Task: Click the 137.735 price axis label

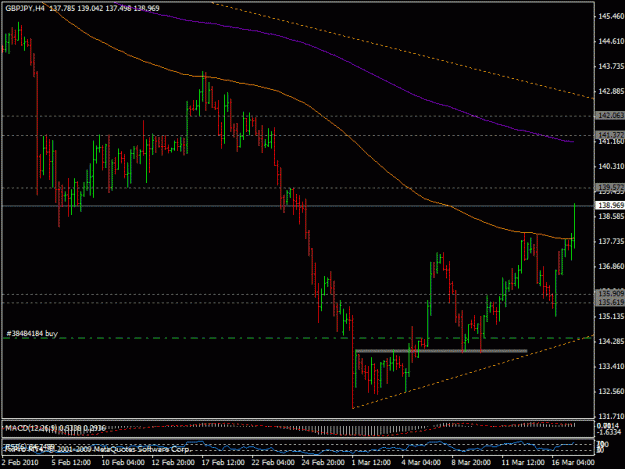Action: 611,241
